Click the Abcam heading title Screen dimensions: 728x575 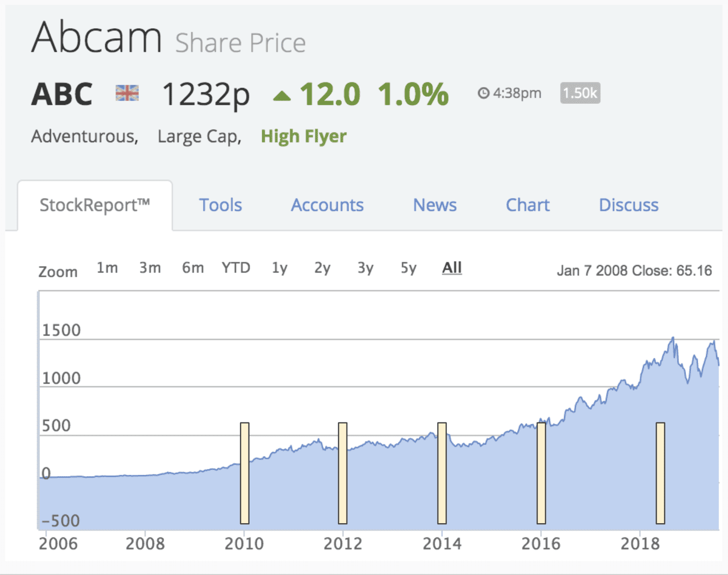pyautogui.click(x=96, y=37)
